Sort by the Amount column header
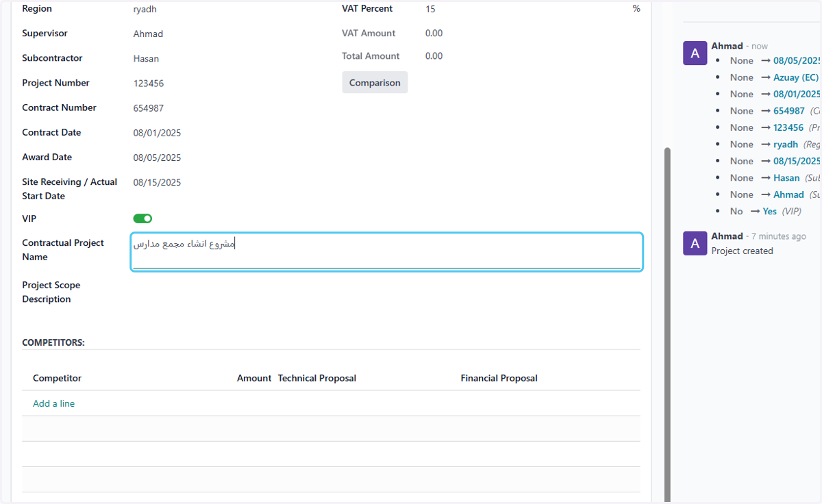Screen dimensions: 822x504 point(254,378)
